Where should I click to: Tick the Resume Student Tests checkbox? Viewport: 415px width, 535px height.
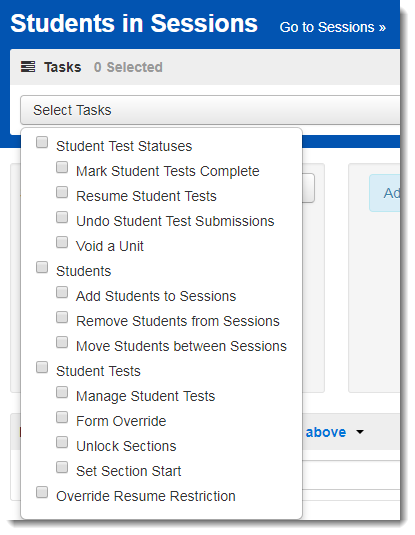coord(62,192)
